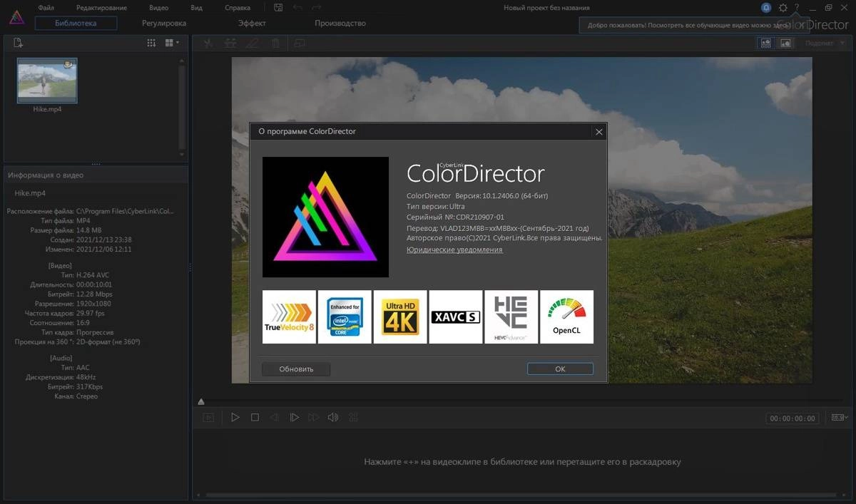Close the О программе ColorDirector dialog
The image size is (856, 504).
[599, 132]
